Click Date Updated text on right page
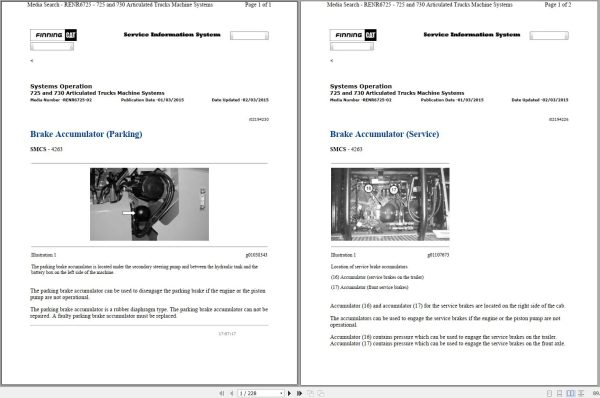This screenshot has width=600, height=398. 540,100
